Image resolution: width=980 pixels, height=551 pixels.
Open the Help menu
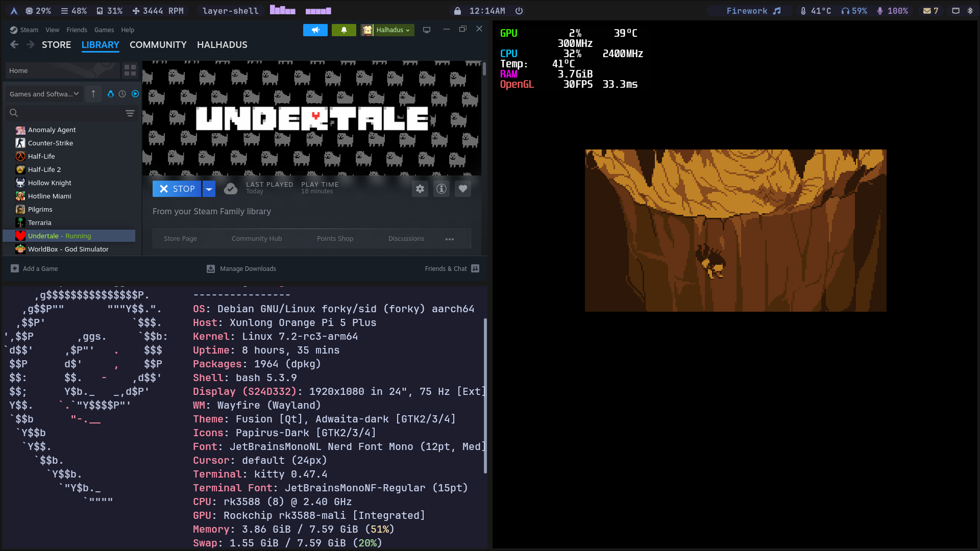click(x=128, y=30)
